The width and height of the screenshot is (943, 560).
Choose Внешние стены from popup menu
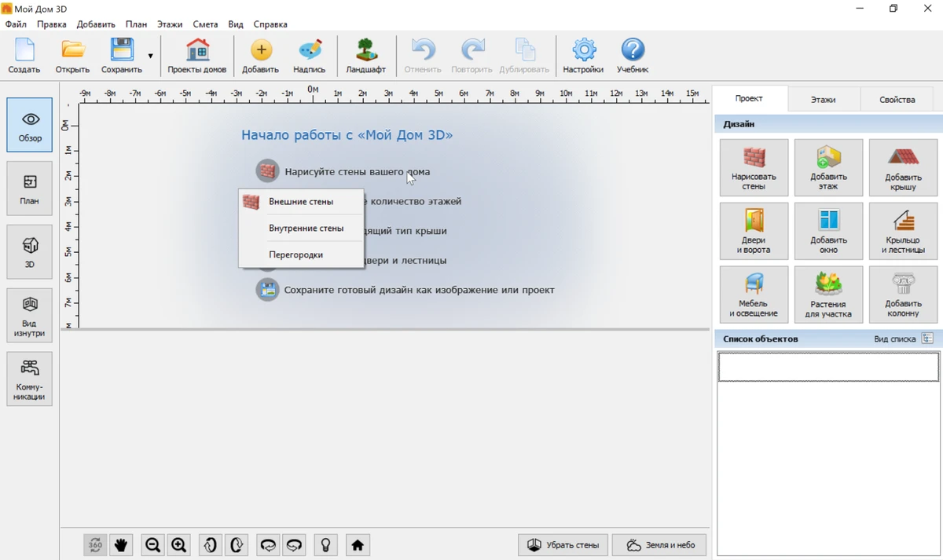[301, 202]
